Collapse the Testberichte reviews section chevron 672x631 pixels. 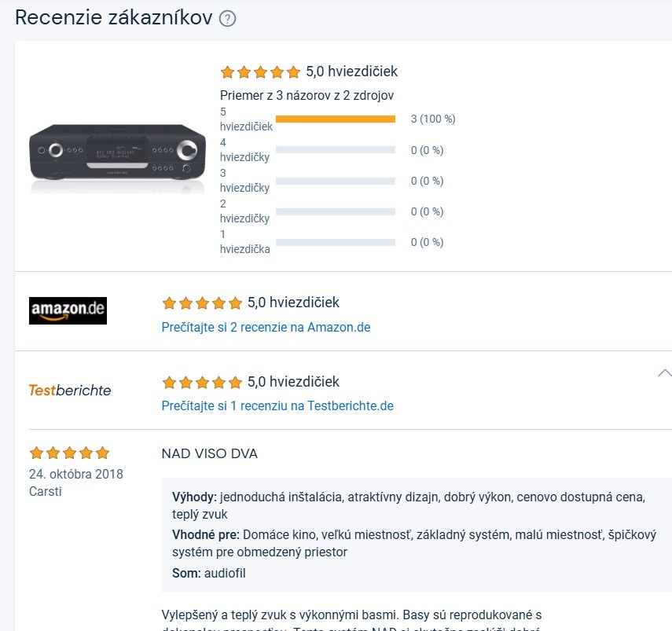(x=664, y=373)
